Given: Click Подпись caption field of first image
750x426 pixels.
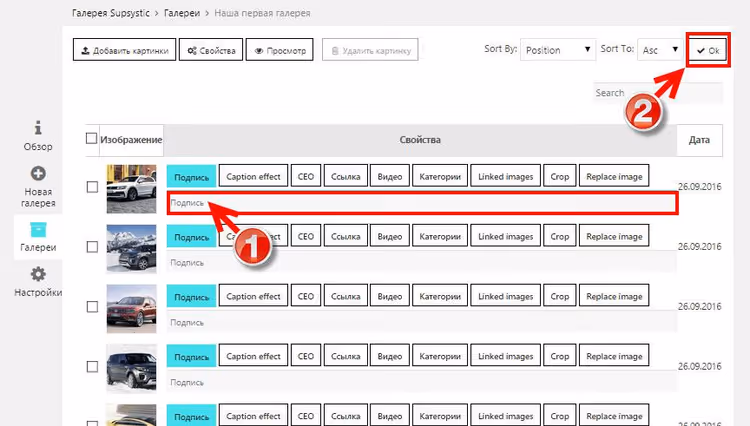Looking at the screenshot, I should tap(422, 203).
